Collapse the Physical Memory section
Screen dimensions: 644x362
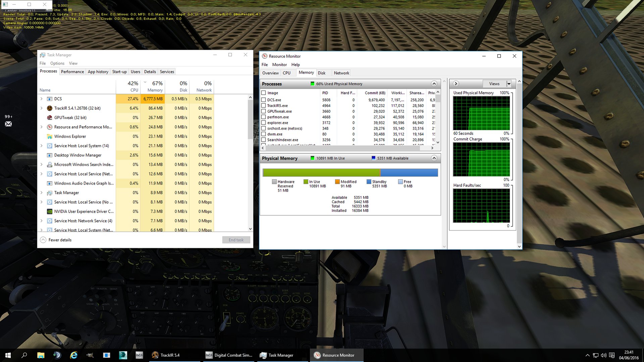pyautogui.click(x=434, y=158)
